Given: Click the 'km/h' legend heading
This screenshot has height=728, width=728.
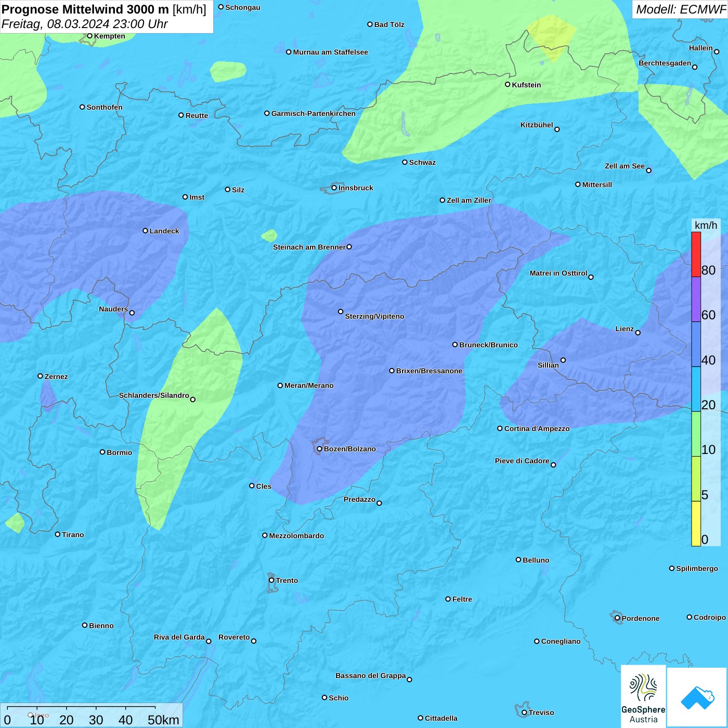Looking at the screenshot, I should (x=706, y=225).
